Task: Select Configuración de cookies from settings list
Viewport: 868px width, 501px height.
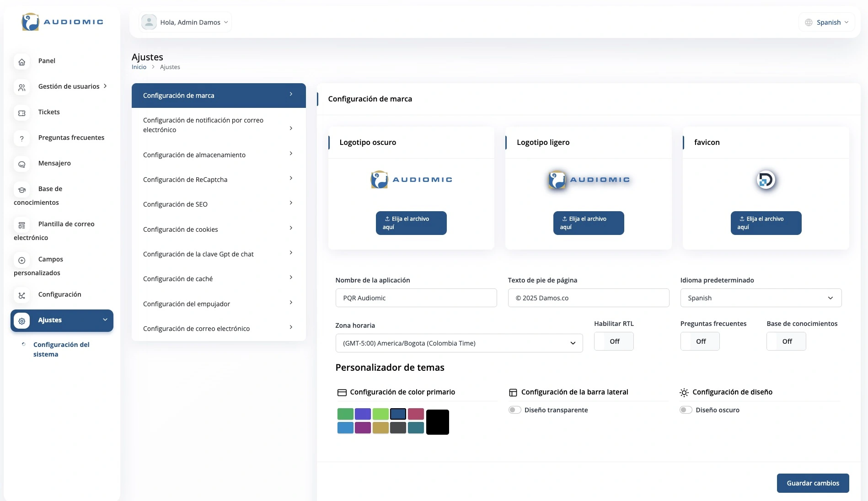Action: click(x=218, y=229)
